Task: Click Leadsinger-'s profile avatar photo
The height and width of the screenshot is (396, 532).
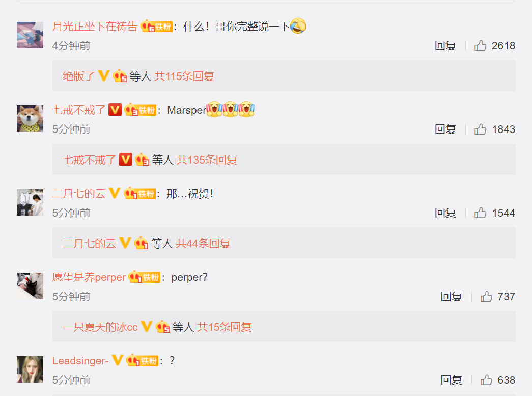Action: [30, 369]
